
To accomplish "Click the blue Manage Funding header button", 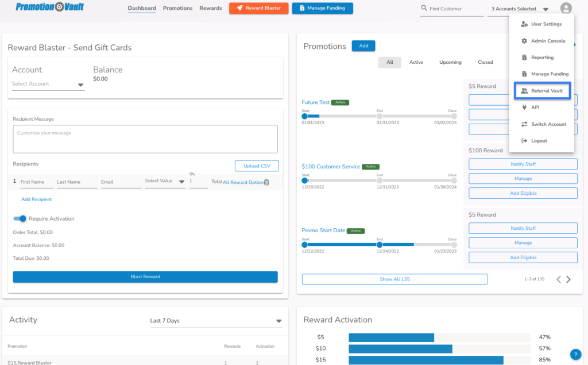I will click(x=323, y=8).
